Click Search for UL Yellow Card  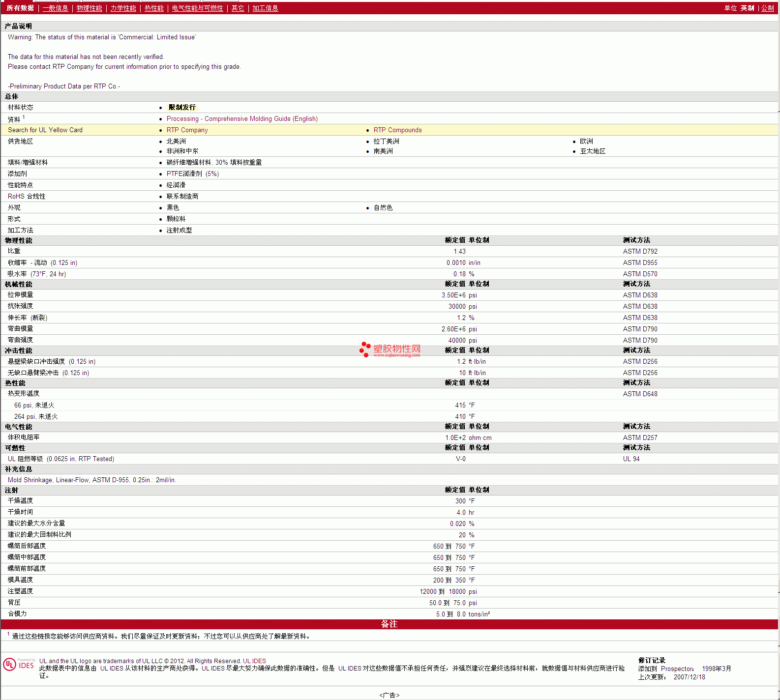(45, 130)
